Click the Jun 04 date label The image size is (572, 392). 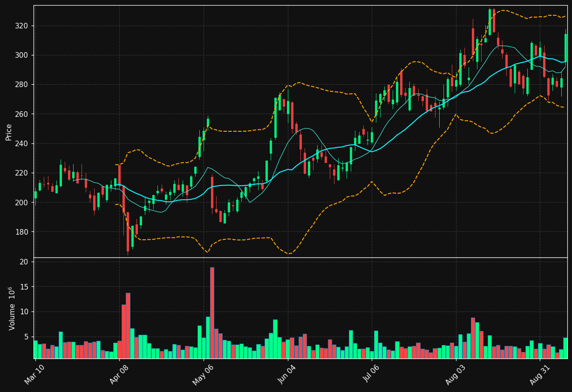287,374
